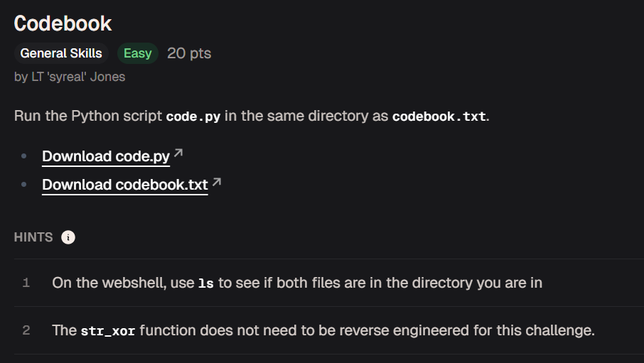Click the 20 pts label
644x363 pixels.
[x=189, y=53]
